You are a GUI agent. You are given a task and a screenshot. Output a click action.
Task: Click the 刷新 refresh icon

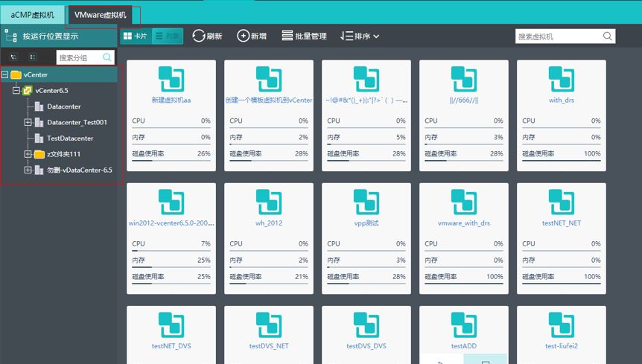[199, 36]
